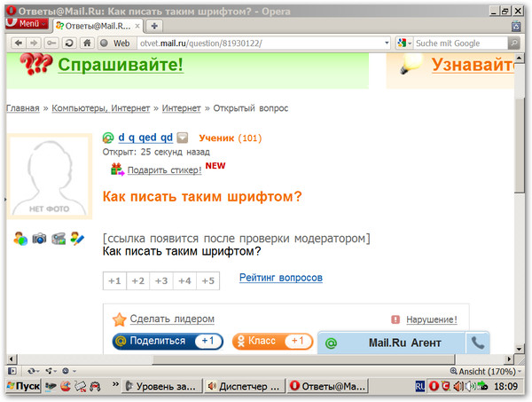The width and height of the screenshot is (532, 402).
Task: Click the user's friends icon under avatar
Action: 20,239
